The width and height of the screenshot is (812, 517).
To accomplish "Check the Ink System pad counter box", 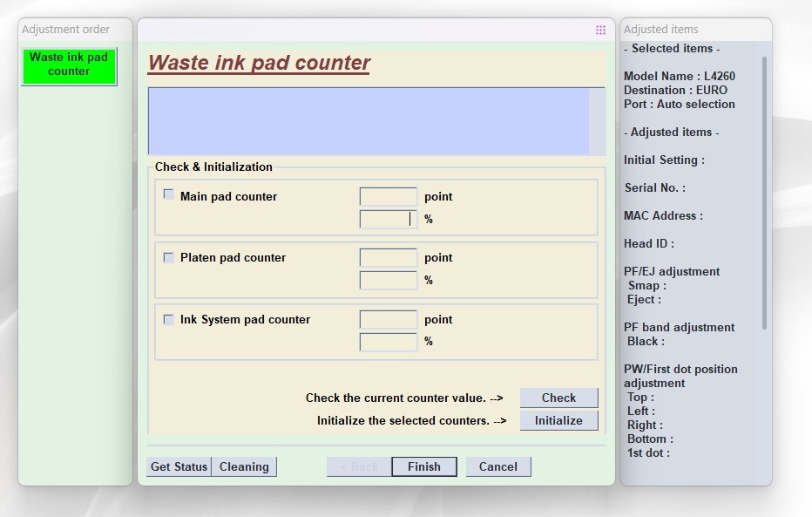I will point(169,319).
